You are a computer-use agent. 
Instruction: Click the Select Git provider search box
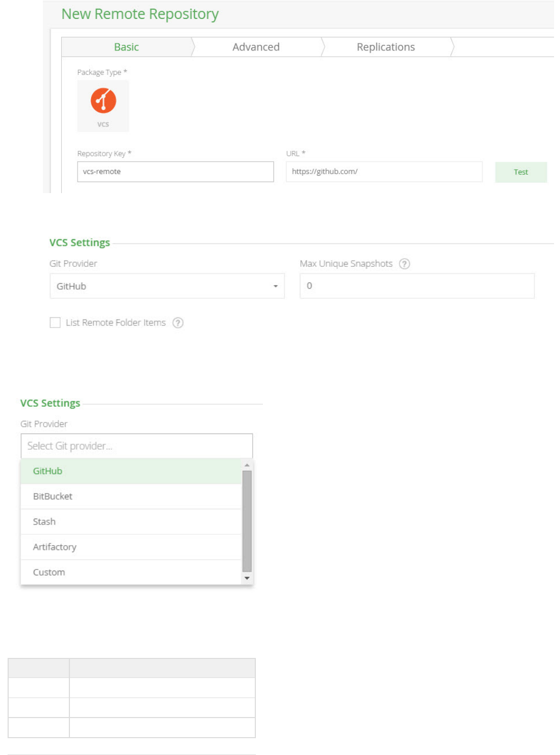tap(137, 446)
